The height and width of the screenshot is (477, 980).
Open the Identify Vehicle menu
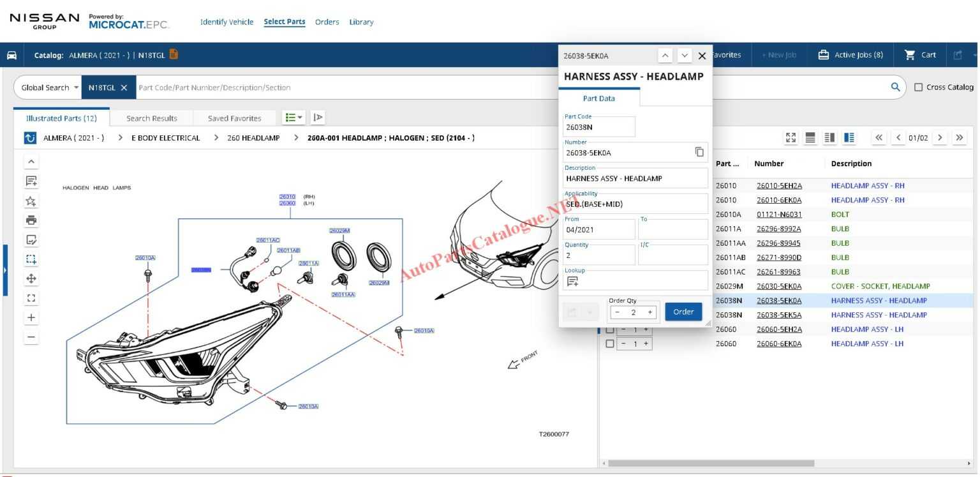(226, 22)
